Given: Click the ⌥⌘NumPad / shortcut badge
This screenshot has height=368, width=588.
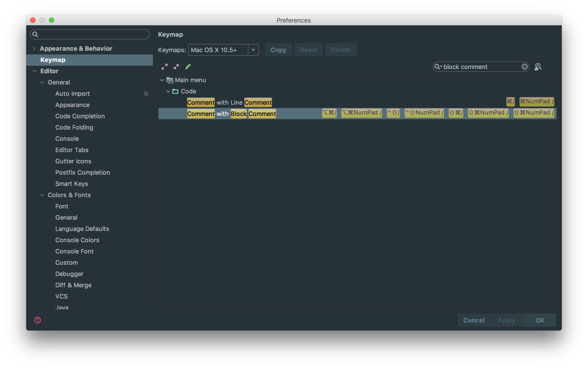Looking at the screenshot, I should [x=362, y=113].
